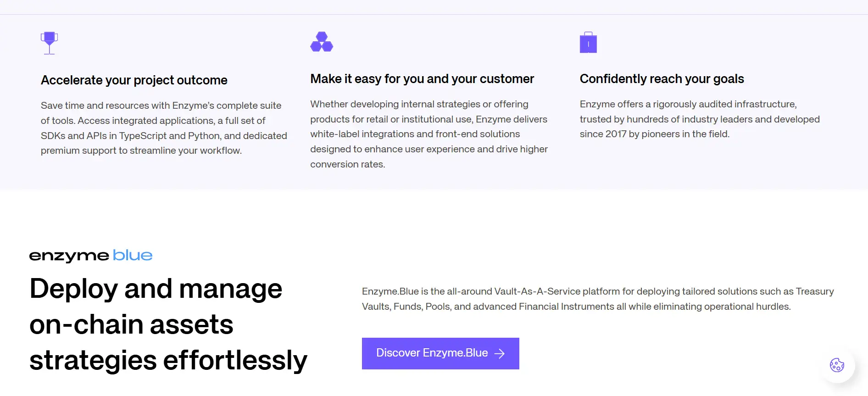Viewport: 868px width, 396px height.
Task: Click "on-chain assets" headline line
Action: (x=132, y=324)
